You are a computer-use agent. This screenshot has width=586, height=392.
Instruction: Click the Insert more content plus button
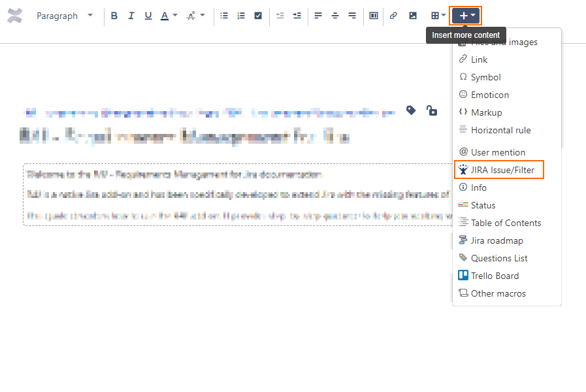[465, 16]
